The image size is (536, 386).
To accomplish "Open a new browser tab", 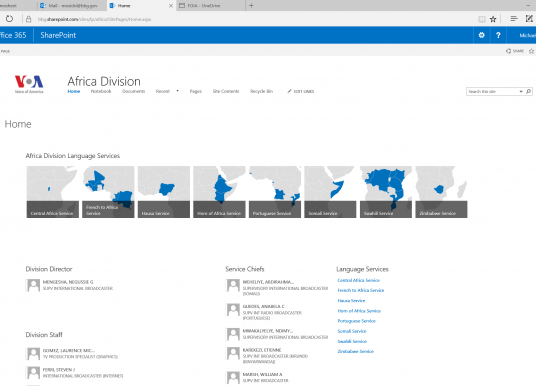I will [x=251, y=5].
